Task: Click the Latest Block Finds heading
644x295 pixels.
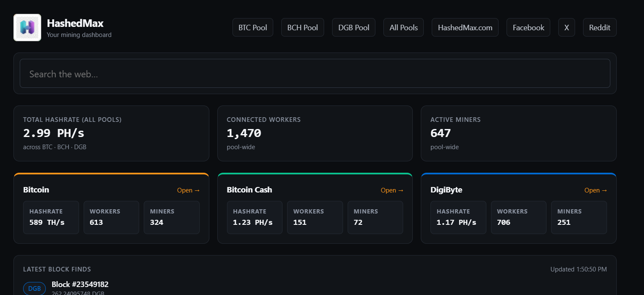Action: [57, 269]
